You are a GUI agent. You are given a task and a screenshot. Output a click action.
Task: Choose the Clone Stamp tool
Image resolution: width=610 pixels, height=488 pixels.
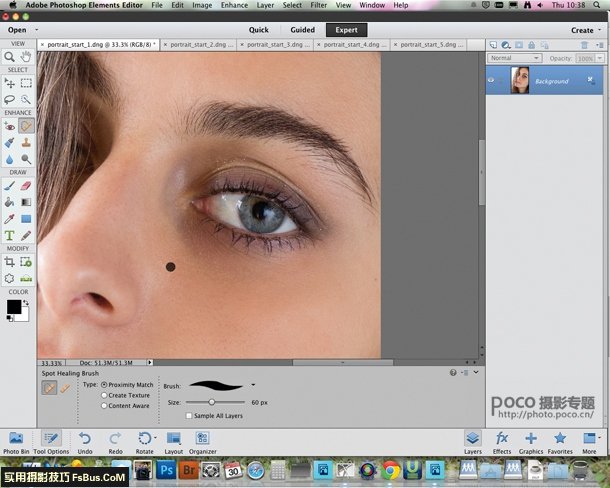tap(26, 143)
